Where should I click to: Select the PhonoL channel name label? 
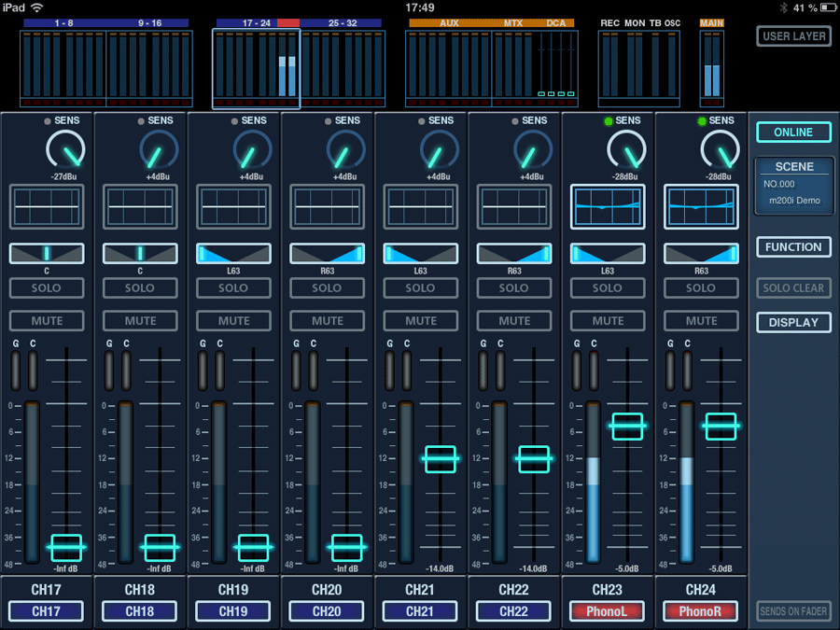pyautogui.click(x=607, y=611)
